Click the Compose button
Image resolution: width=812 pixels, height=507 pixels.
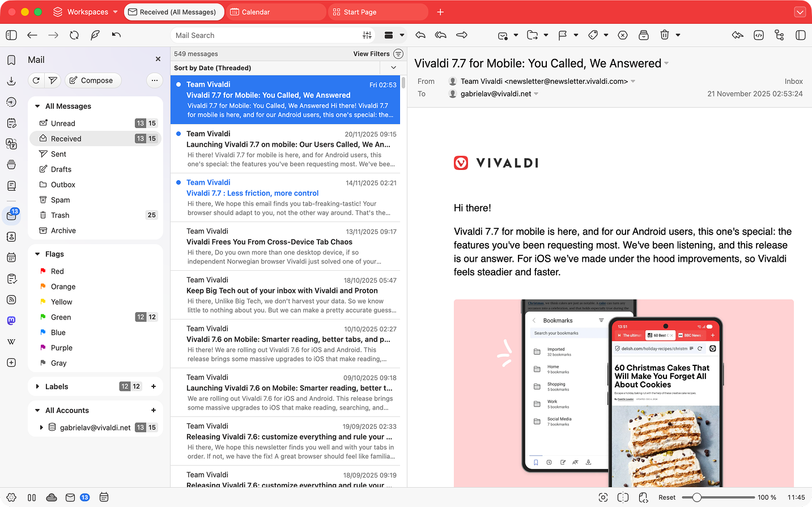[x=92, y=80]
